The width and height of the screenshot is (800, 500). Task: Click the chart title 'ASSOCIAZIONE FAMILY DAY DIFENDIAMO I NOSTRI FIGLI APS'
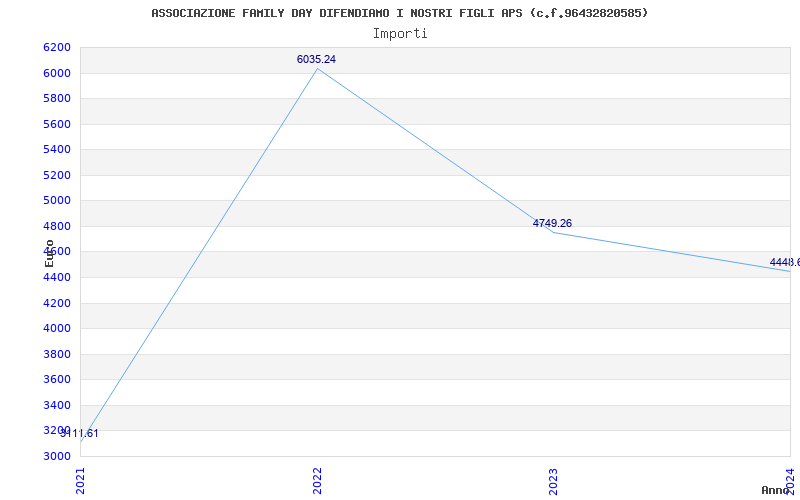tap(336, 13)
